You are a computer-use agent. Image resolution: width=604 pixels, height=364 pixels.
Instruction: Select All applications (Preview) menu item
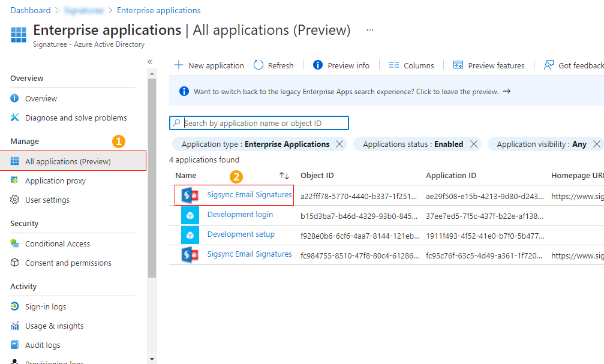68,161
